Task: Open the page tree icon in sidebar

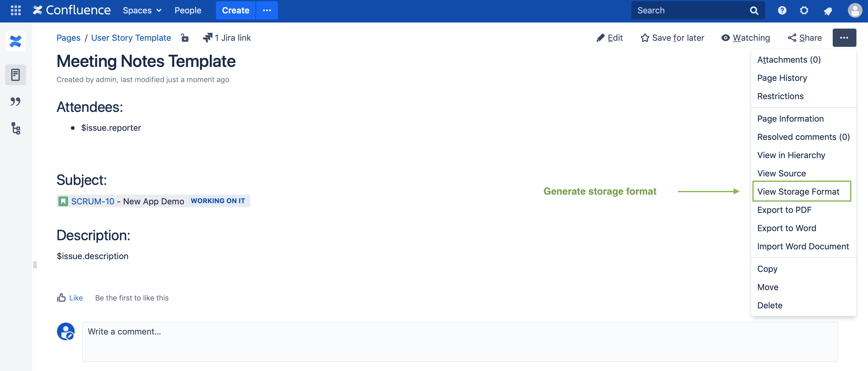Action: (x=15, y=128)
